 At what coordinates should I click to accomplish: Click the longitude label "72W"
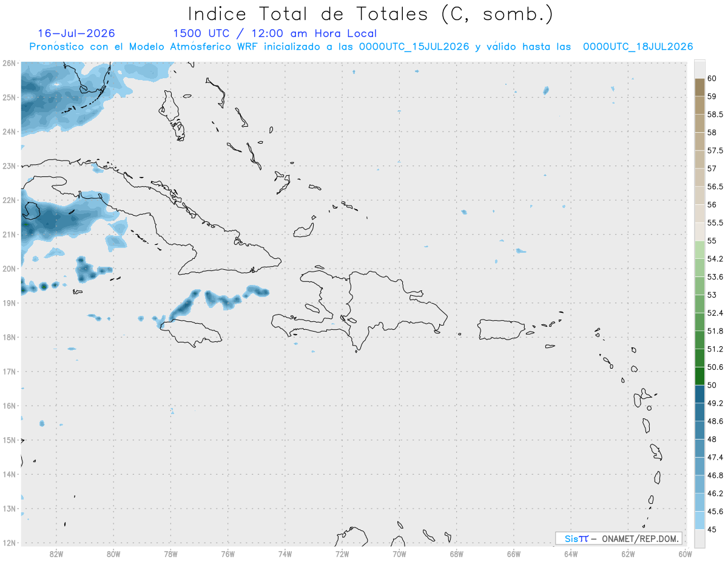[342, 554]
